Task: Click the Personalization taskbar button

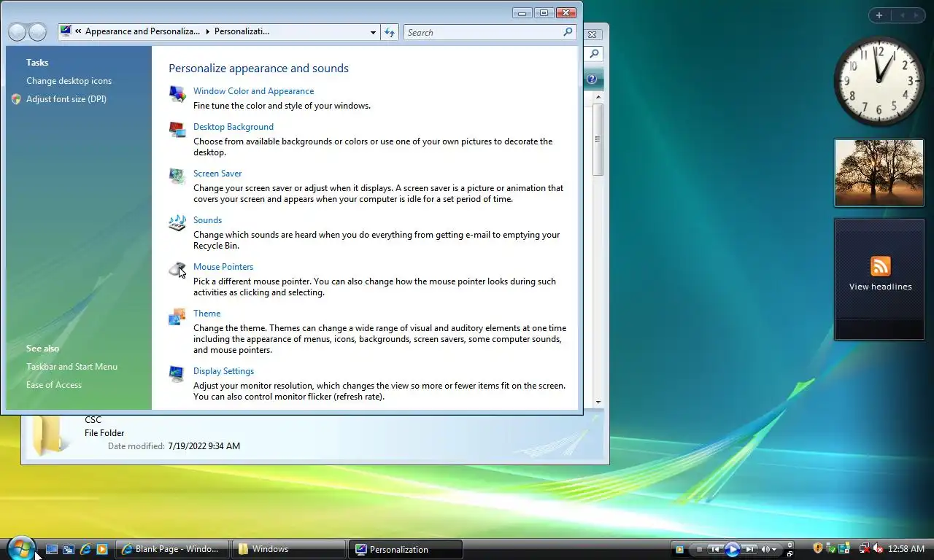Action: [x=406, y=549]
